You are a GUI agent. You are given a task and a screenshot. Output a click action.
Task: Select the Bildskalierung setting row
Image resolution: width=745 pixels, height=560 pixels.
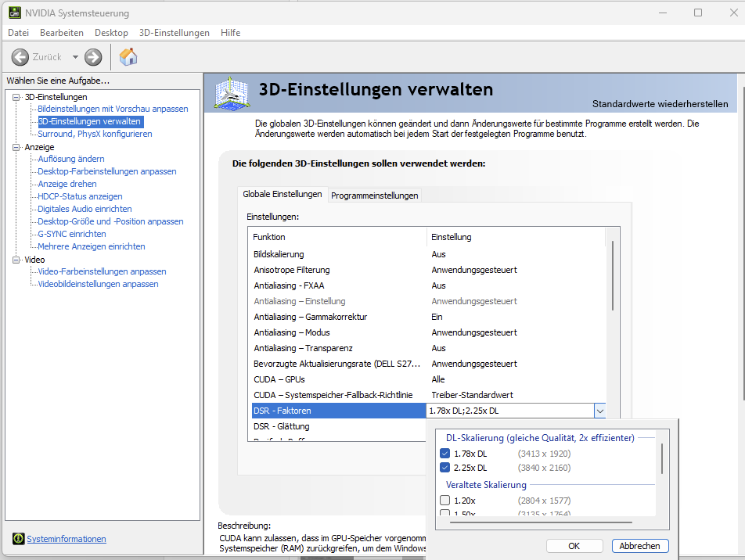click(429, 255)
